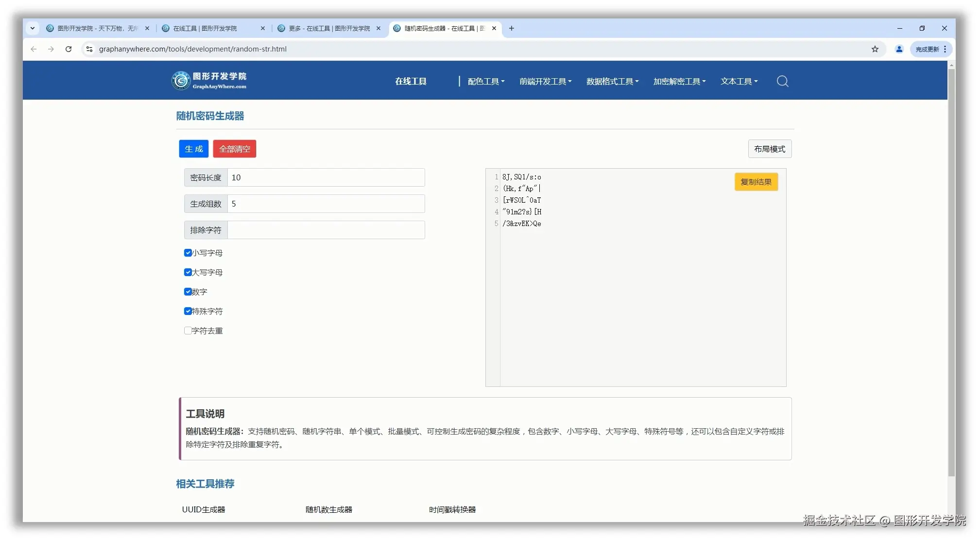Click the GraphAnyWhere site logo

point(209,81)
